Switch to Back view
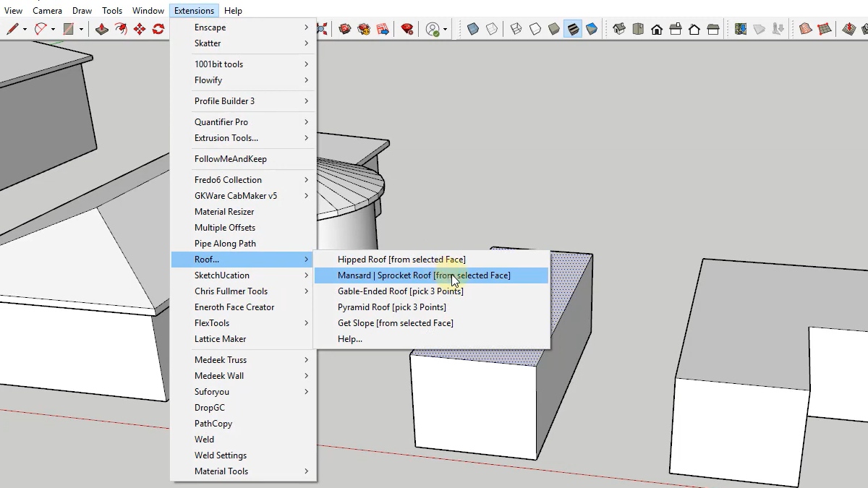 tap(694, 29)
